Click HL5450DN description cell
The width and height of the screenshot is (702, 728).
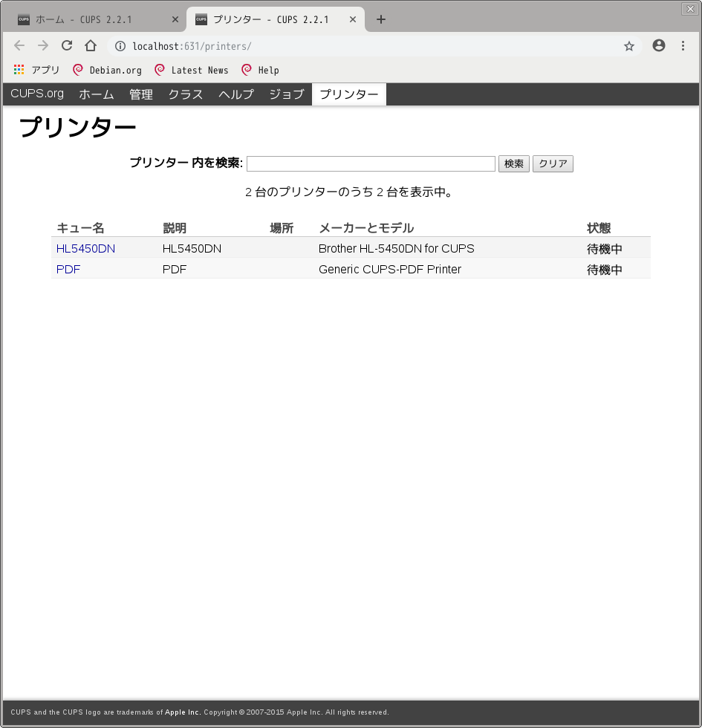pyautogui.click(x=192, y=248)
